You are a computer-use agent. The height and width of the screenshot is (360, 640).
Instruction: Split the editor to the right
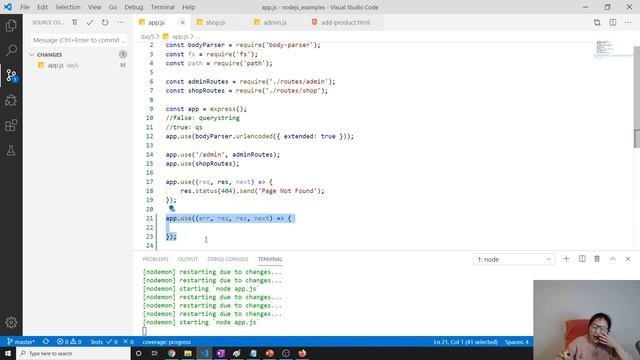(x=613, y=22)
